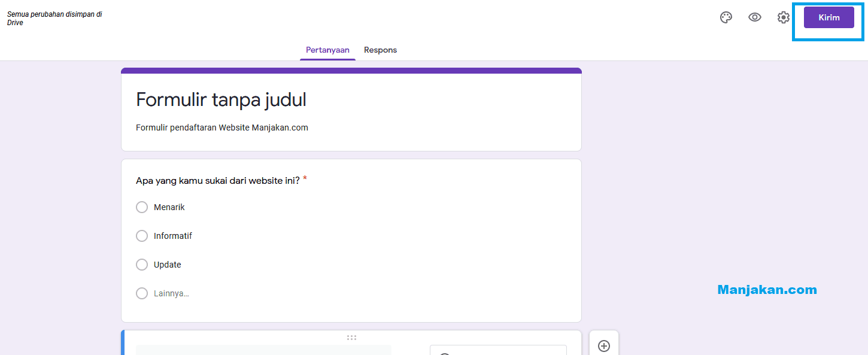This screenshot has height=355, width=868.
Task: Open the theme customization palette icon
Action: click(x=726, y=17)
